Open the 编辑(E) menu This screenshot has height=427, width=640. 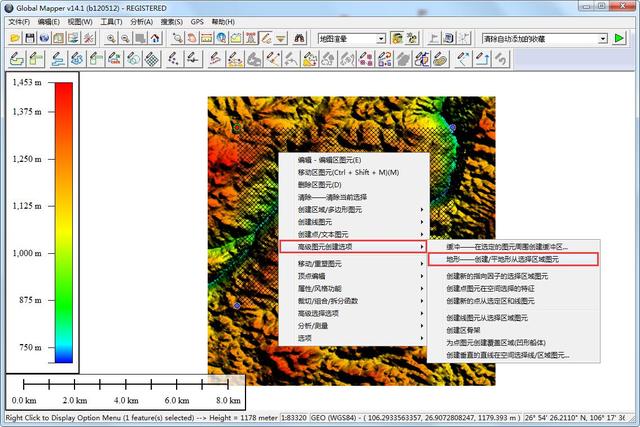point(49,22)
